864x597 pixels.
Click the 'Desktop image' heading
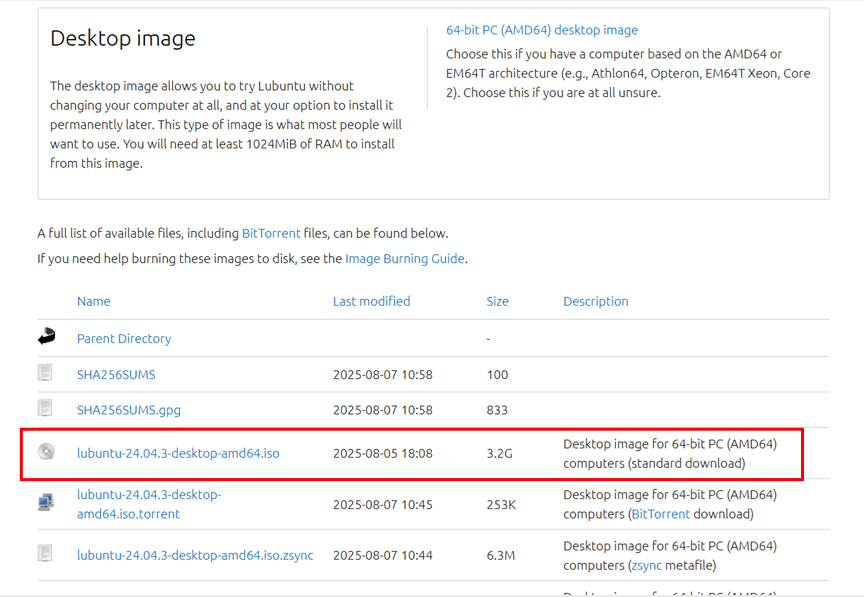coord(123,38)
